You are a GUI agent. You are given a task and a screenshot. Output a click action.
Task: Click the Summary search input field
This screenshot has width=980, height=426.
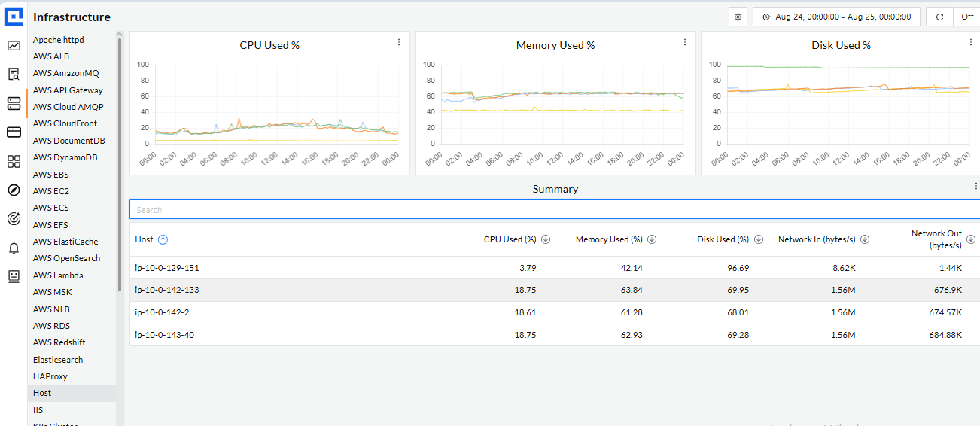click(555, 210)
